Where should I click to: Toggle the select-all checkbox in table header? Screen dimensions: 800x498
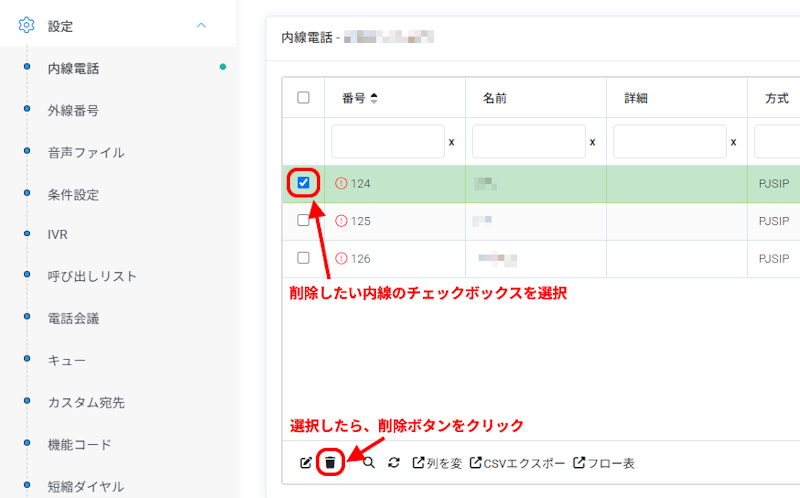(x=303, y=98)
